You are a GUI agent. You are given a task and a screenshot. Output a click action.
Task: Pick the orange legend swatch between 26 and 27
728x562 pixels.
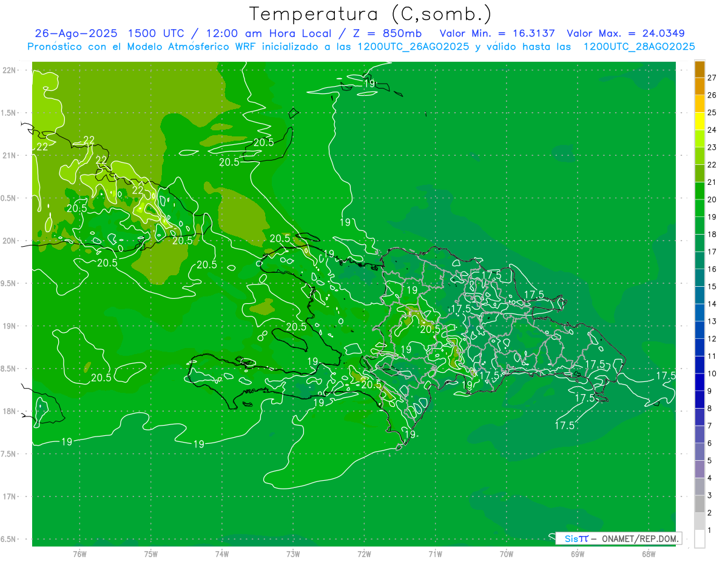tap(699, 87)
